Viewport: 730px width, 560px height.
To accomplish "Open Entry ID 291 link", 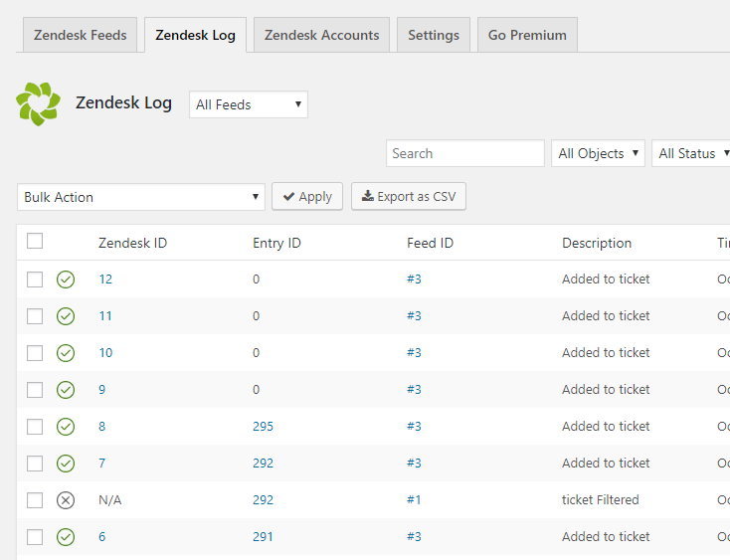I will click(x=263, y=537).
